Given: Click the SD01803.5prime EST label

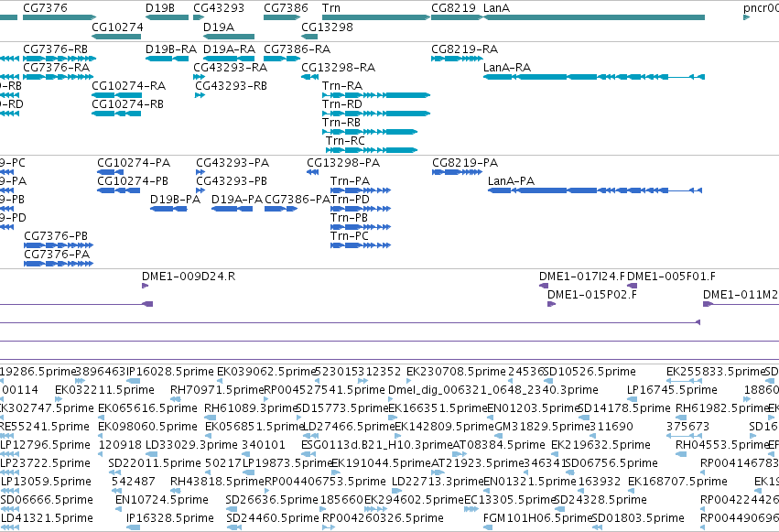Looking at the screenshot, I should (x=638, y=519).
